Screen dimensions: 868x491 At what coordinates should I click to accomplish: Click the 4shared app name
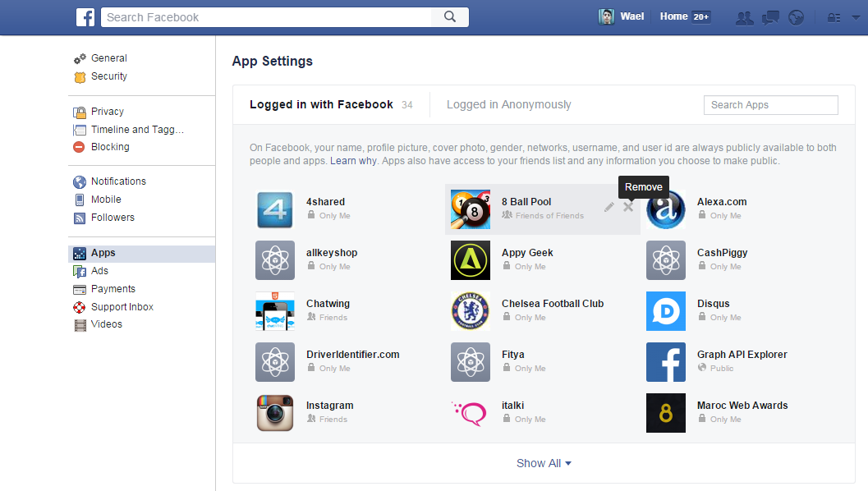(x=325, y=202)
